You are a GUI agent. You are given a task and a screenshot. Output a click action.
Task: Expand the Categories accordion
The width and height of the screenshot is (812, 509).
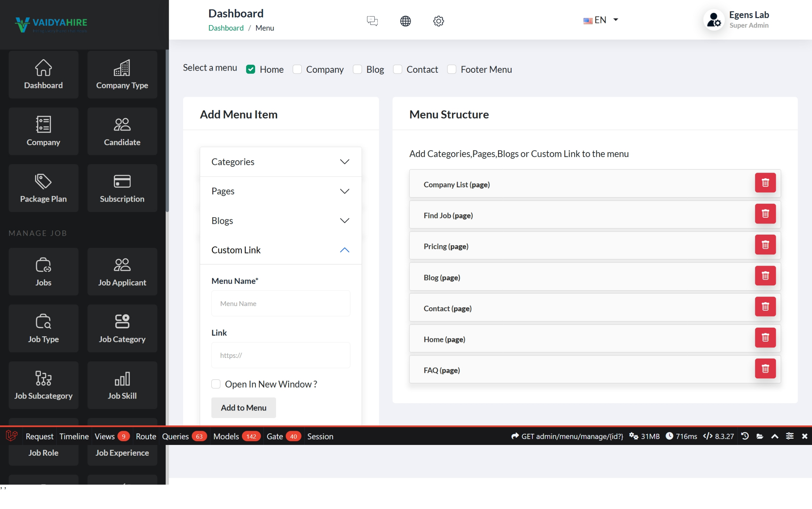tap(281, 162)
